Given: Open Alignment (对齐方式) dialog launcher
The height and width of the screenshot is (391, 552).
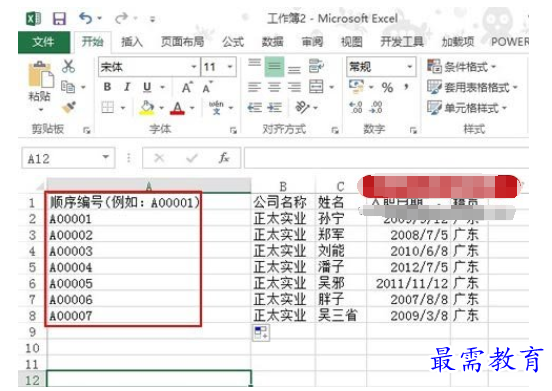Looking at the screenshot, I should tap(335, 131).
